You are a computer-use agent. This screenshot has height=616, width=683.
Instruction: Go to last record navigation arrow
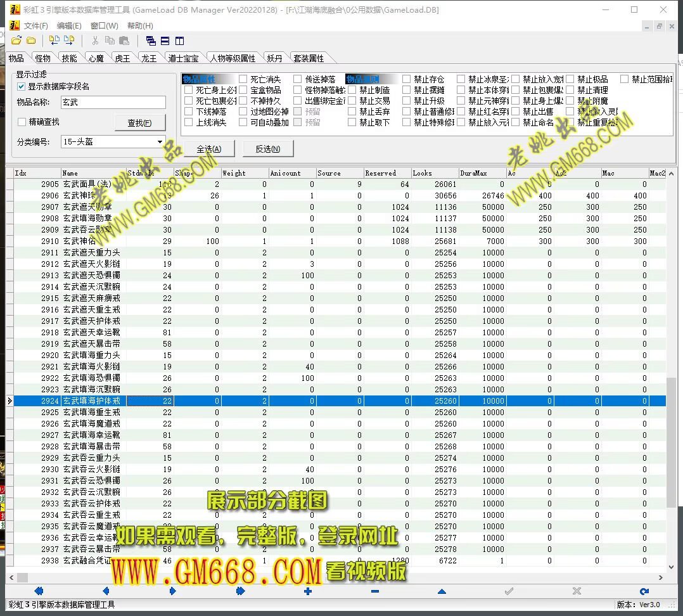[240, 591]
